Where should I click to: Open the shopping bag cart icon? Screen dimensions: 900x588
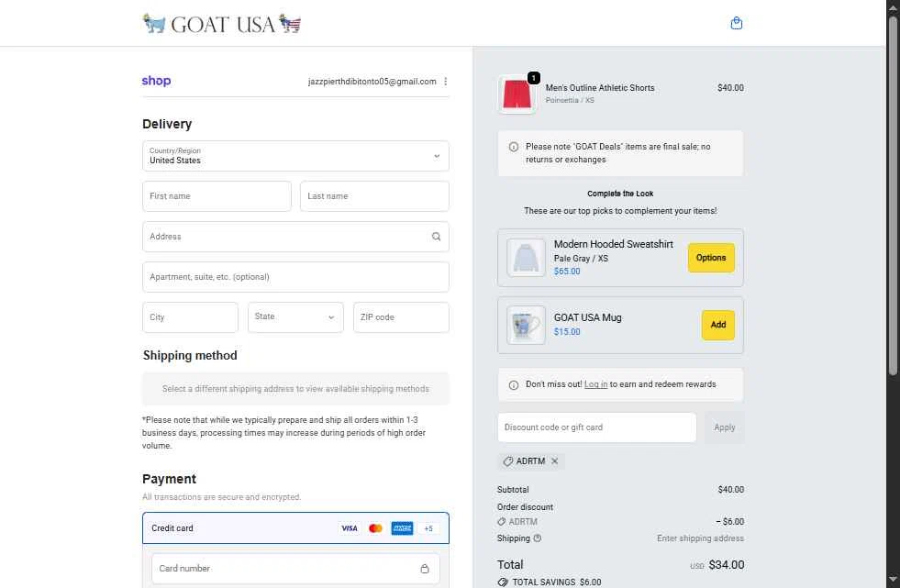pyautogui.click(x=737, y=24)
